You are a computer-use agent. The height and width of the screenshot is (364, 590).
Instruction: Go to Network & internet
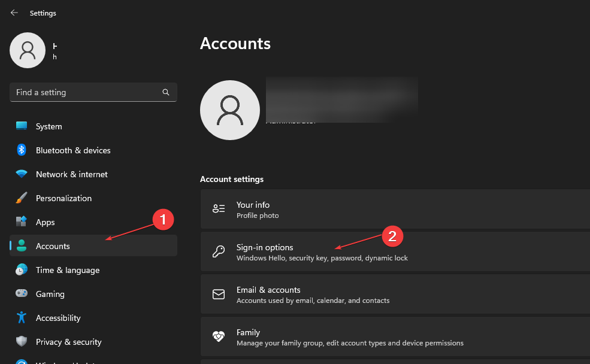(x=93, y=174)
